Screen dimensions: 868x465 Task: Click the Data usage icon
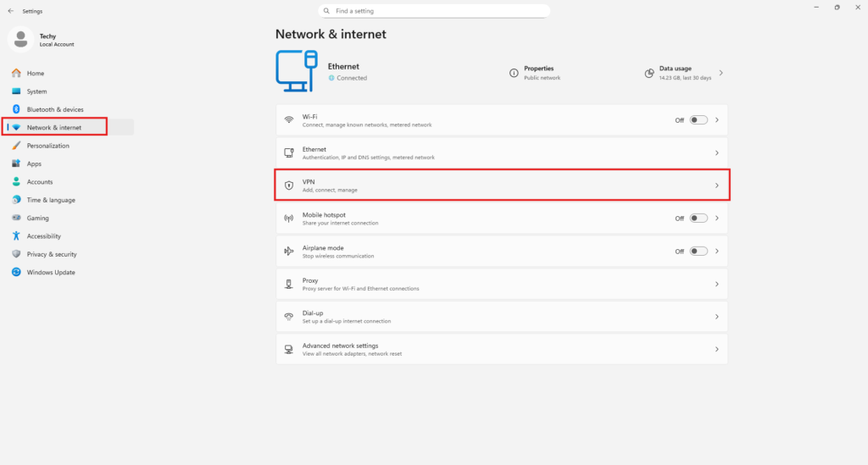(x=649, y=73)
